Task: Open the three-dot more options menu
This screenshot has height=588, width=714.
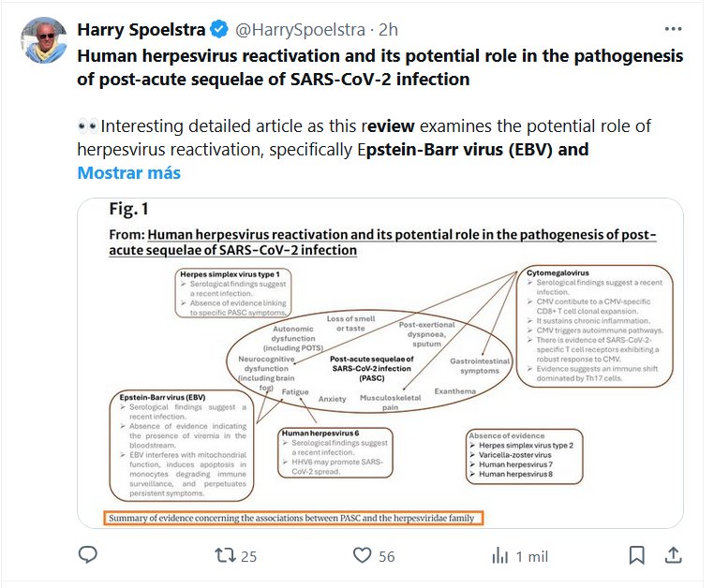Action: 673,29
